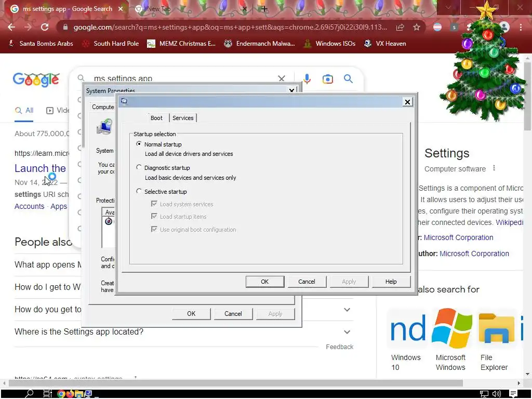
Task: Open Computer Name tab in System Properties
Action: (103, 107)
